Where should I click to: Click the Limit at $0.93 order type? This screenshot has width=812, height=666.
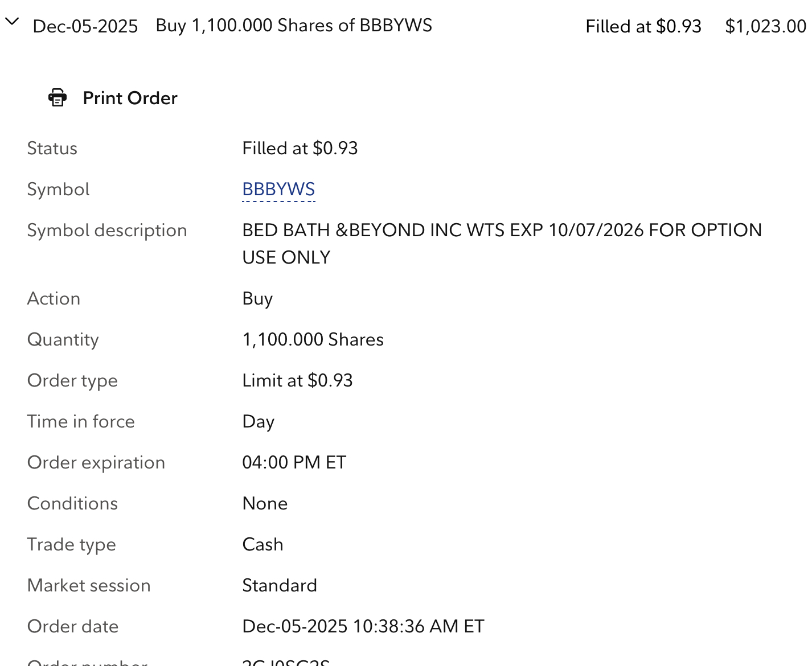(x=297, y=381)
